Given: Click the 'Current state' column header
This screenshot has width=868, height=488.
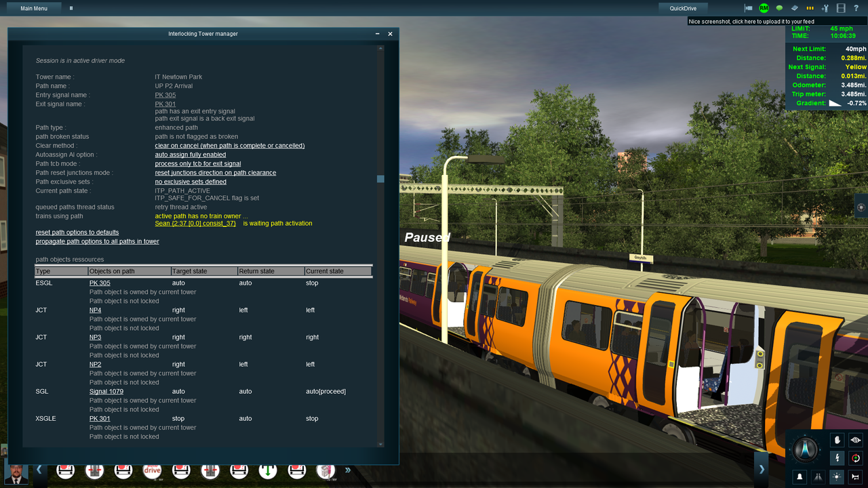Looking at the screenshot, I should coord(338,271).
